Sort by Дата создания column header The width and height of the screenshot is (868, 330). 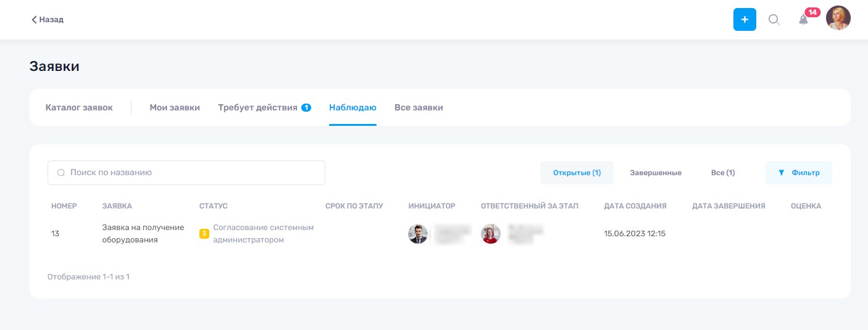pyautogui.click(x=635, y=206)
